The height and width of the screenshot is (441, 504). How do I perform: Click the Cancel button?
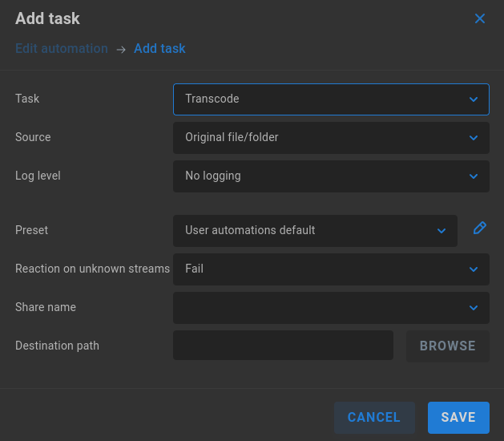[374, 418]
